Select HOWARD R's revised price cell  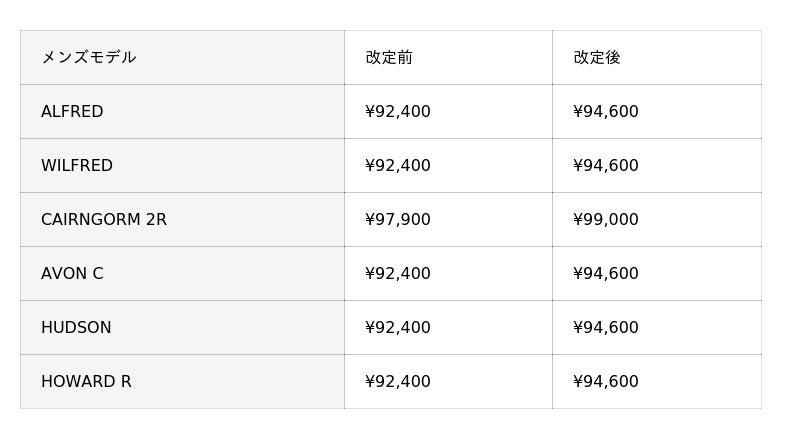click(x=606, y=382)
